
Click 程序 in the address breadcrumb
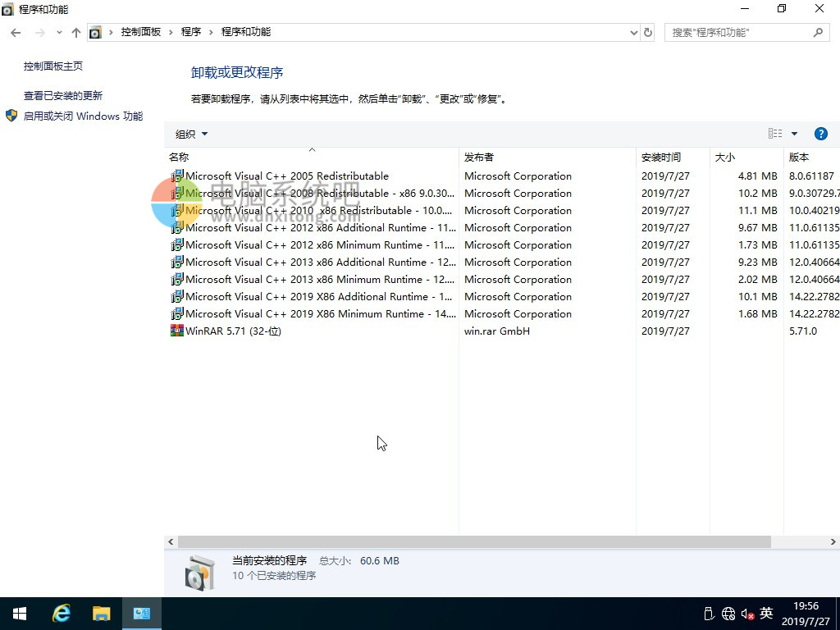click(x=190, y=32)
